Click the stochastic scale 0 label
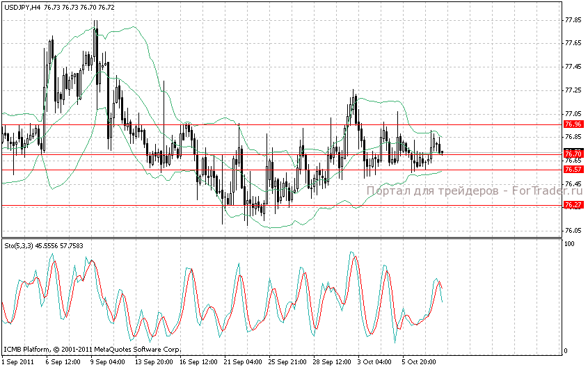Image resolution: width=588 pixels, height=367 pixels. point(566,351)
